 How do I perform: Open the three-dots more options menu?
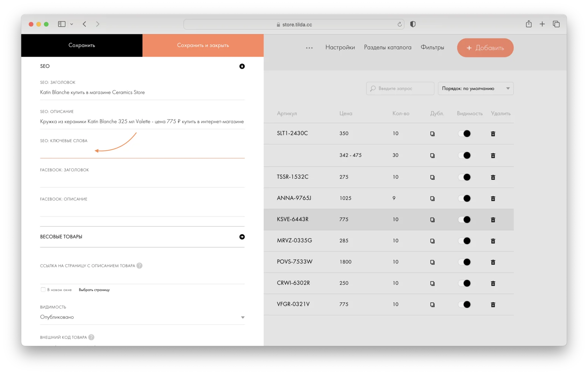click(309, 48)
